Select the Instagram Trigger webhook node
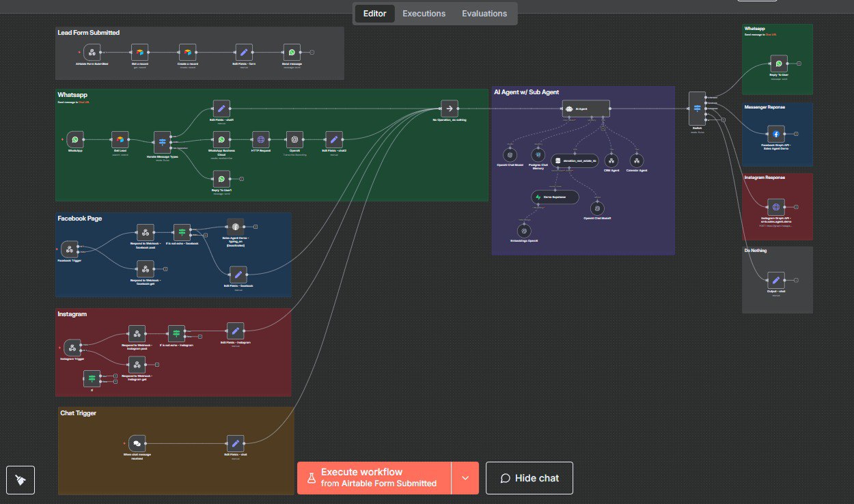 72,348
